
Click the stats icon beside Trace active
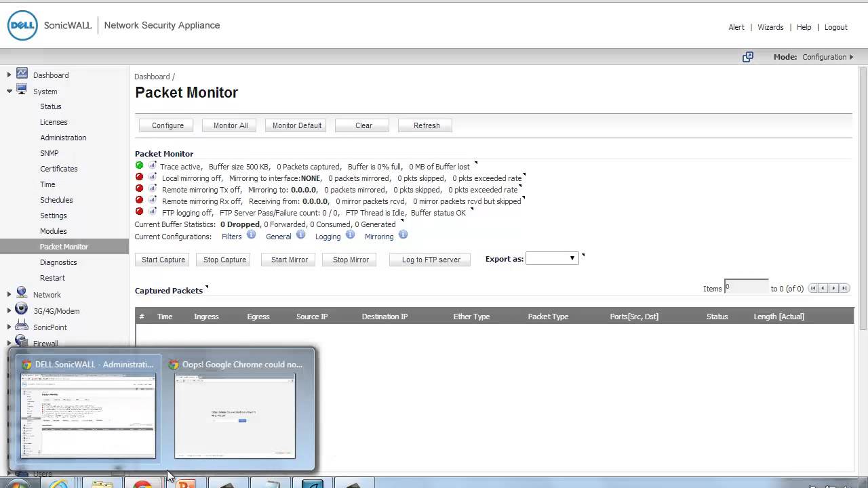(153, 165)
